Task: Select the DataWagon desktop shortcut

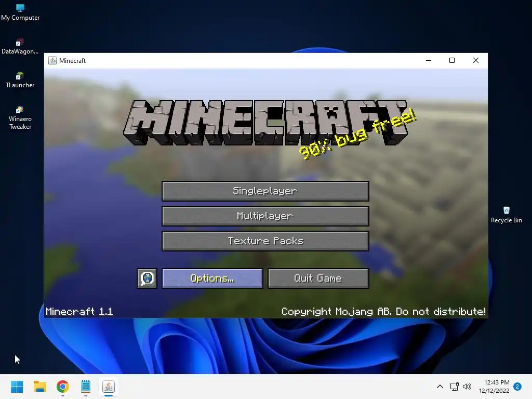Action: tap(20, 46)
